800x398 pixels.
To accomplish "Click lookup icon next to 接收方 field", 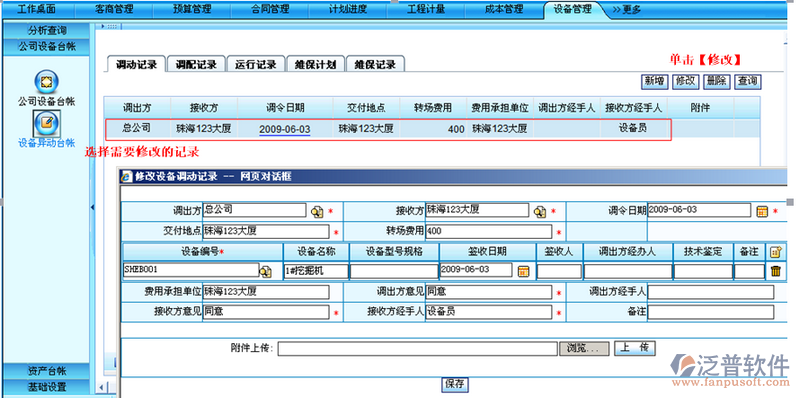I will (540, 211).
